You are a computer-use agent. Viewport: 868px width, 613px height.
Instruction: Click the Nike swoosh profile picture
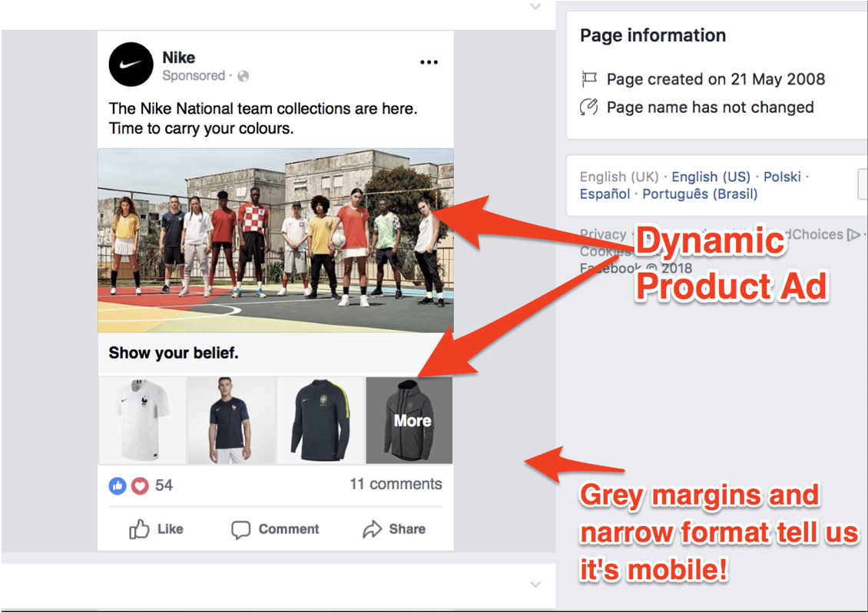pos(131,65)
